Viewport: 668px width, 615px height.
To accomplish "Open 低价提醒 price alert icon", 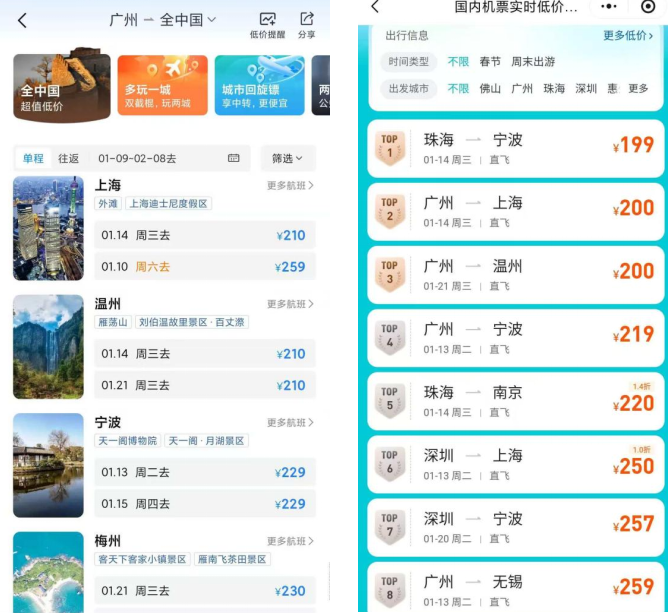I will click(268, 25).
